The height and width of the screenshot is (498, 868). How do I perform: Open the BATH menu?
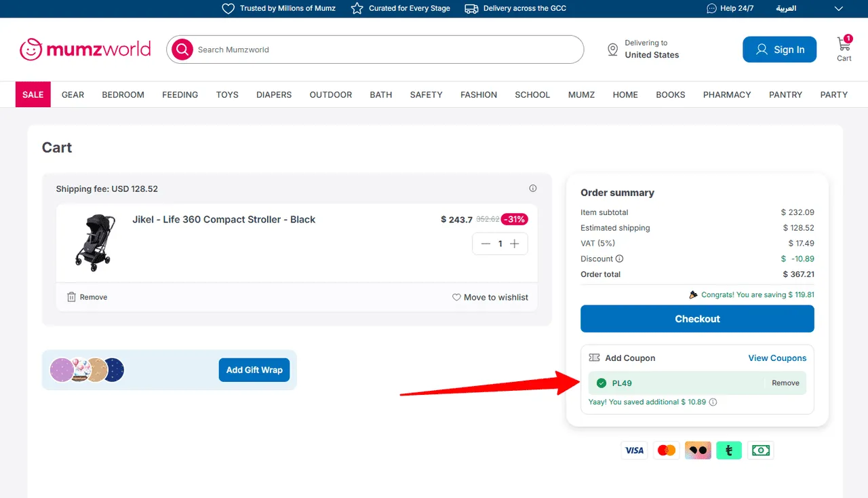point(381,94)
